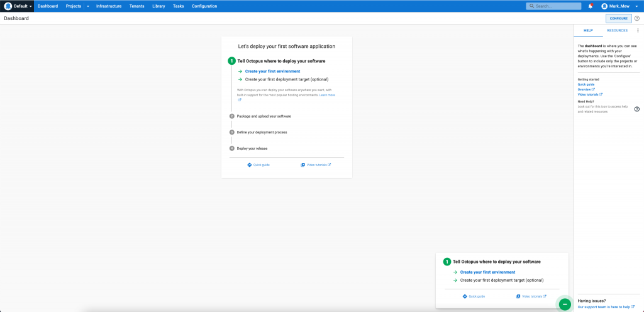This screenshot has width=644, height=312.
Task: Click Create your first environment in center card
Action: pos(273,72)
